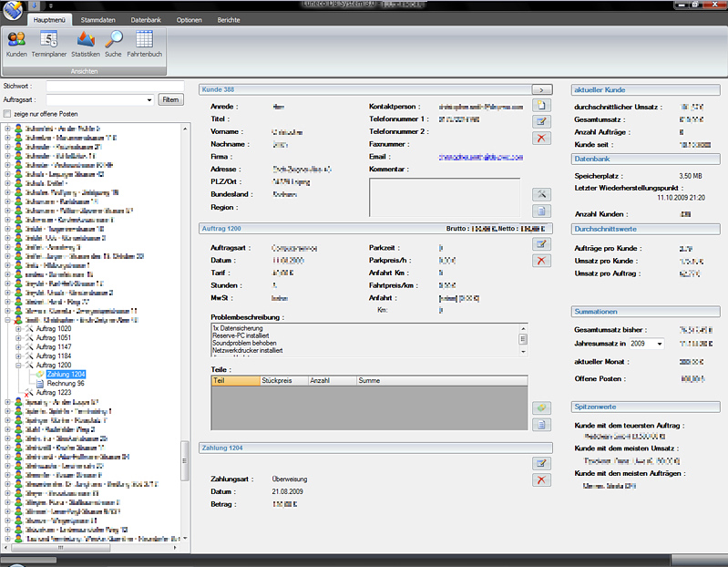This screenshot has width=728, height=567.
Task: Select Auftrag 1147 in the tree
Action: 54,347
